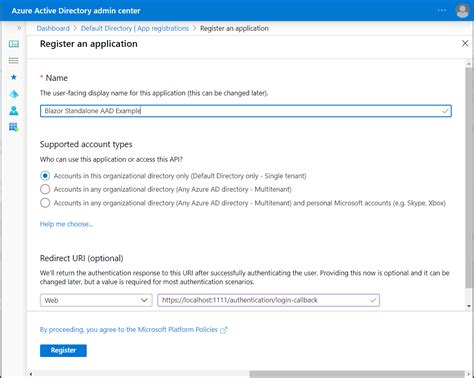
Task: Open the All services list icon
Action: click(x=14, y=60)
